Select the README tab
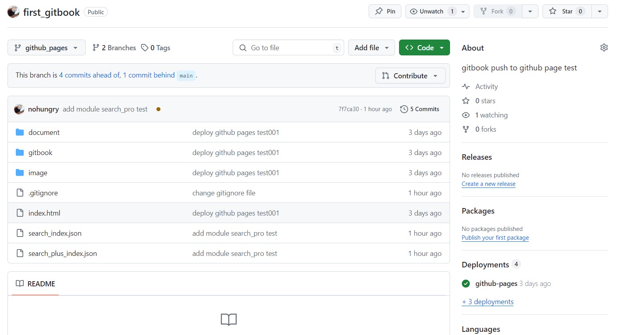Screen dimensions: 644x335 [x=36, y=284]
